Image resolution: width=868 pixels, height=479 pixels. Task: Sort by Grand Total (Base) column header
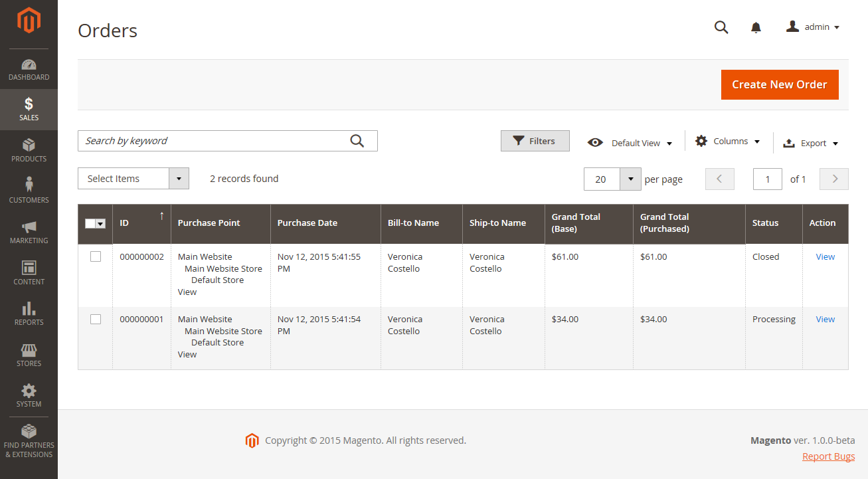[x=589, y=223]
